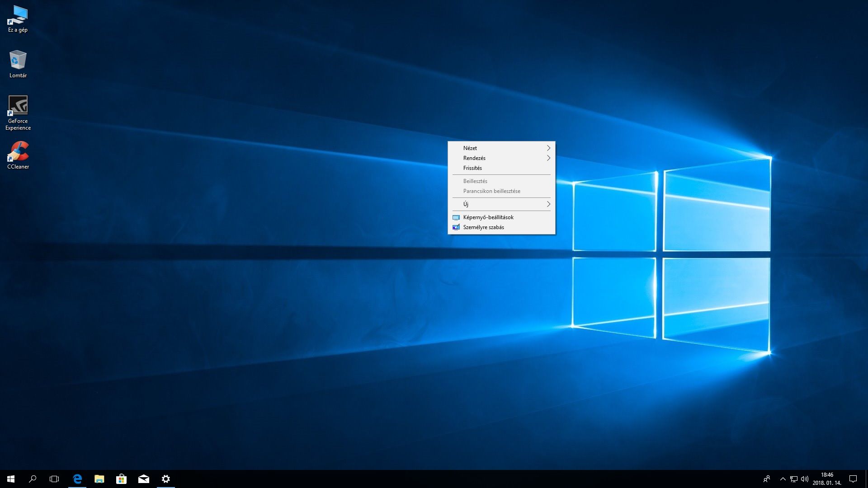Open the clock and date flyout
This screenshot has height=488, width=868.
tap(827, 479)
